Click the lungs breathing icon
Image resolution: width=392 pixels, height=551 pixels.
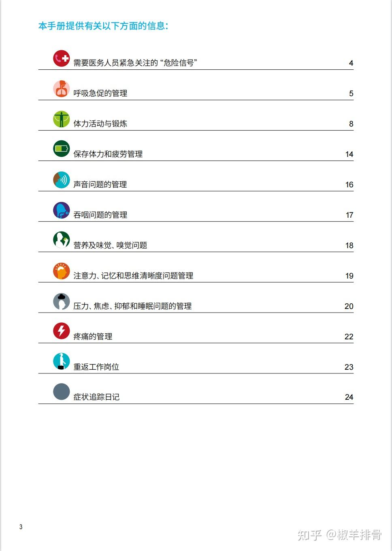point(62,89)
